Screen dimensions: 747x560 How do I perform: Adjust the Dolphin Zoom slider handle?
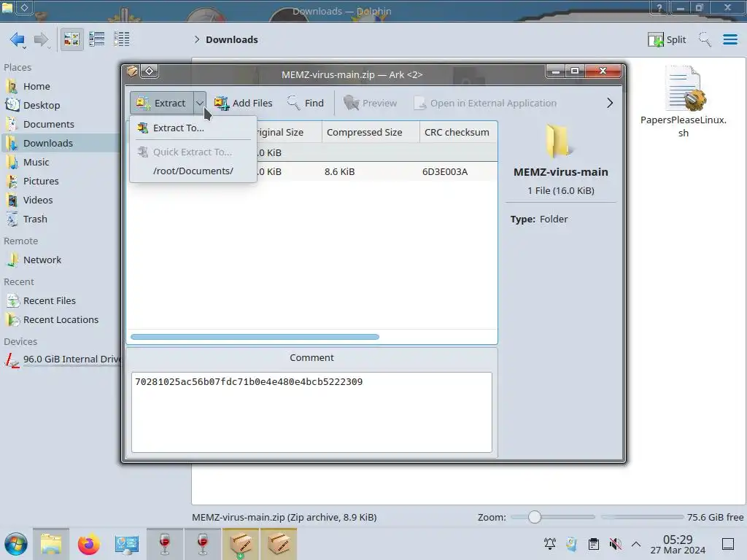point(535,517)
